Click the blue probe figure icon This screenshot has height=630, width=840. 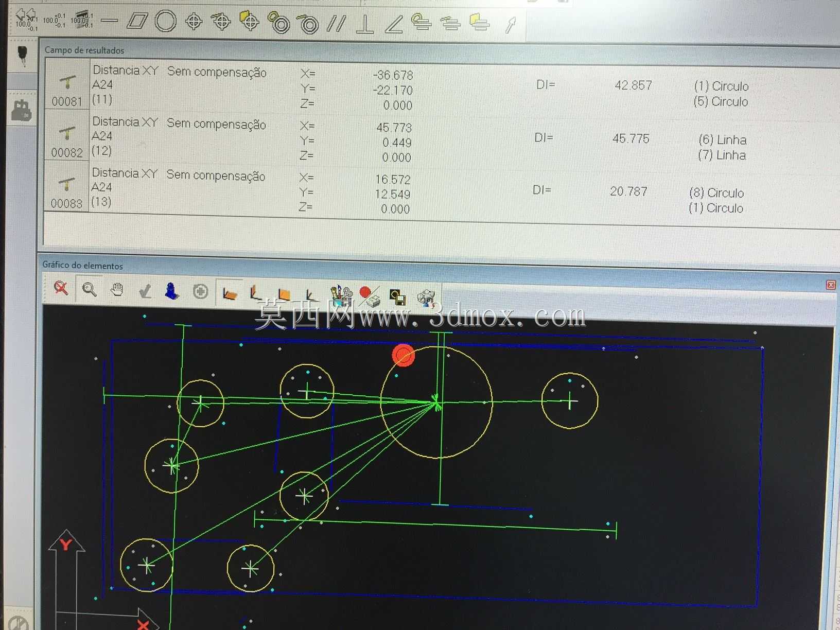[x=171, y=291]
